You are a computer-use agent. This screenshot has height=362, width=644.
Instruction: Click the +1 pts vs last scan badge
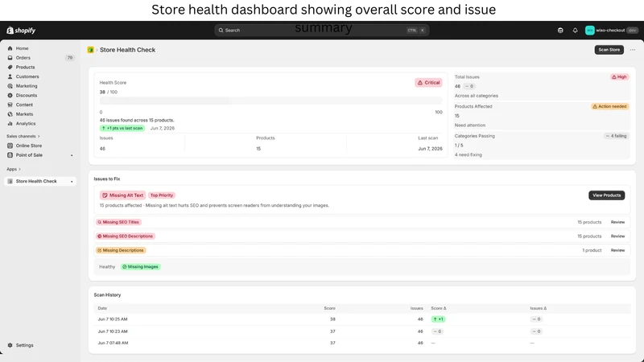click(122, 128)
